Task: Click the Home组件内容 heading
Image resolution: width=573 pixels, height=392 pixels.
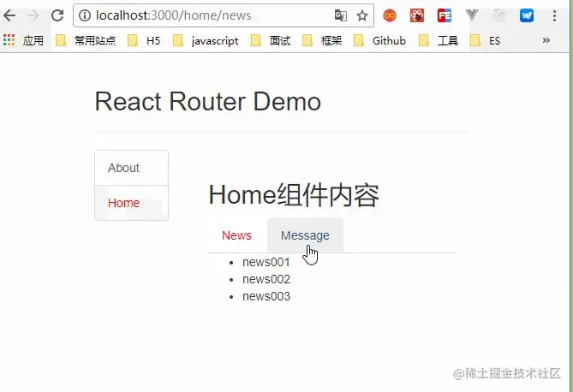Action: [x=294, y=195]
